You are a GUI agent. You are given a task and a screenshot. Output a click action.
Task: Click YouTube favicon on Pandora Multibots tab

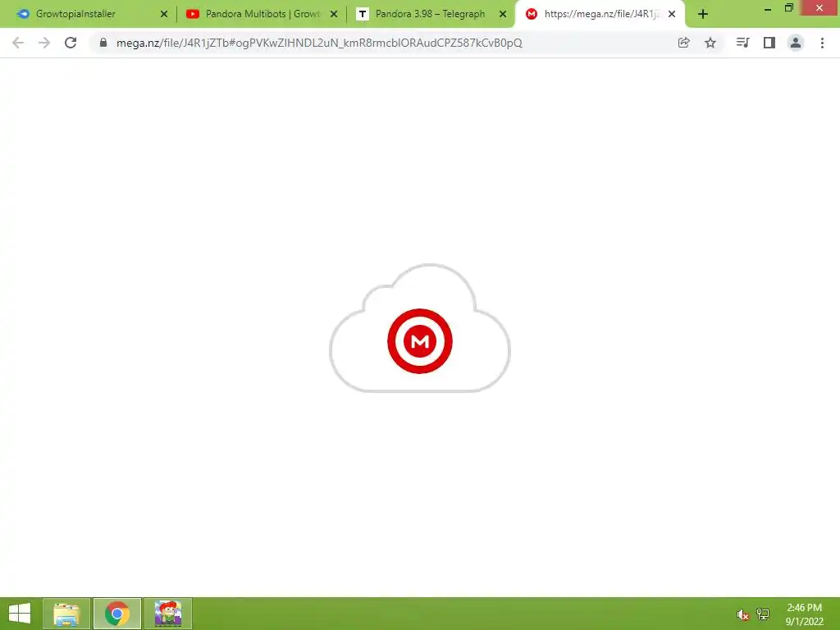pos(192,15)
